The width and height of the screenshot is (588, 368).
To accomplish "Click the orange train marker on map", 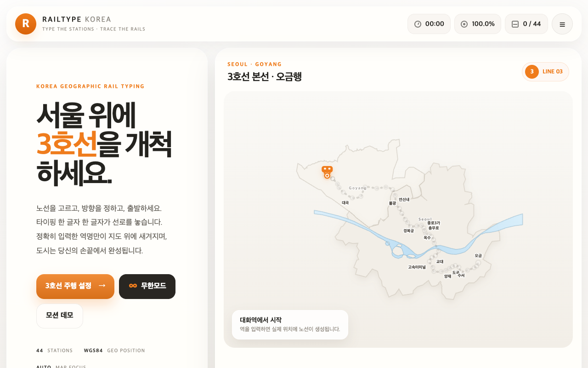I will (x=327, y=172).
